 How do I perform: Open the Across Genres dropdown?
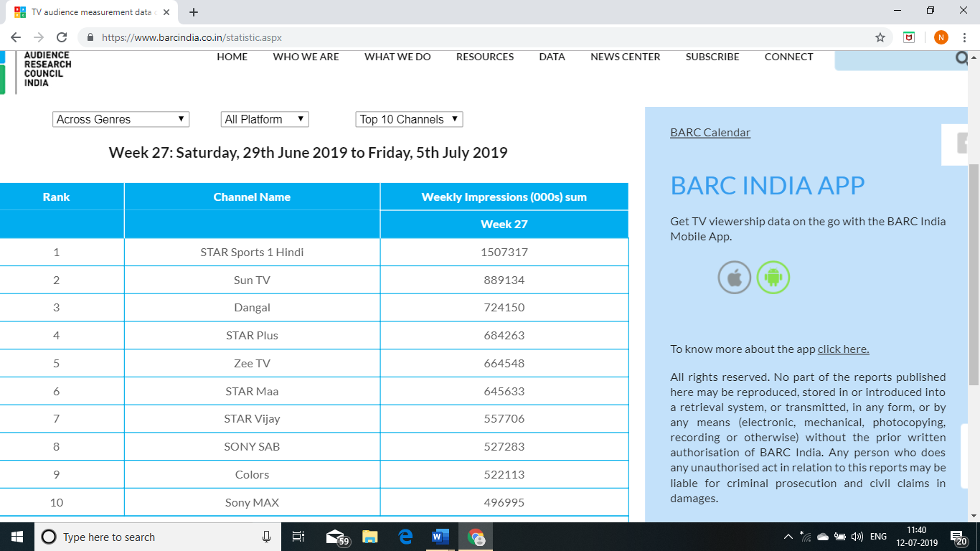[x=120, y=119]
